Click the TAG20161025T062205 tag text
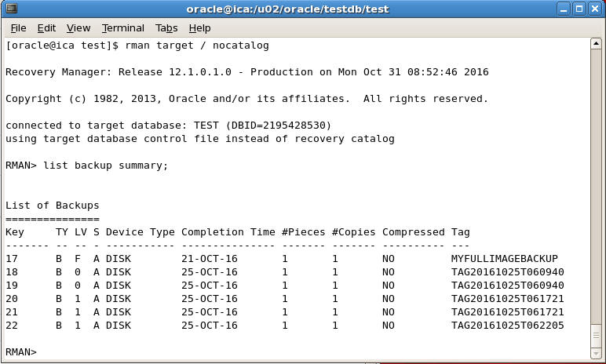 (507, 326)
